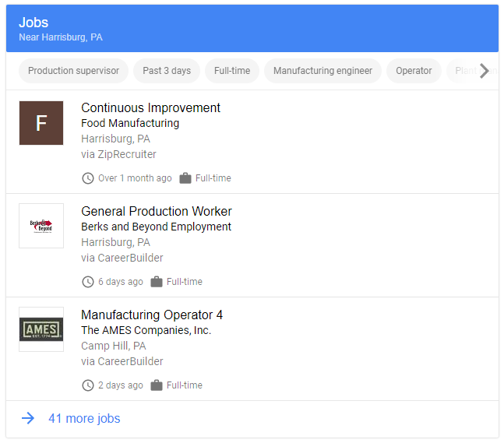The image size is (504, 443).
Task: Click The AMES Companies, Inc. company name
Action: pyautogui.click(x=146, y=330)
